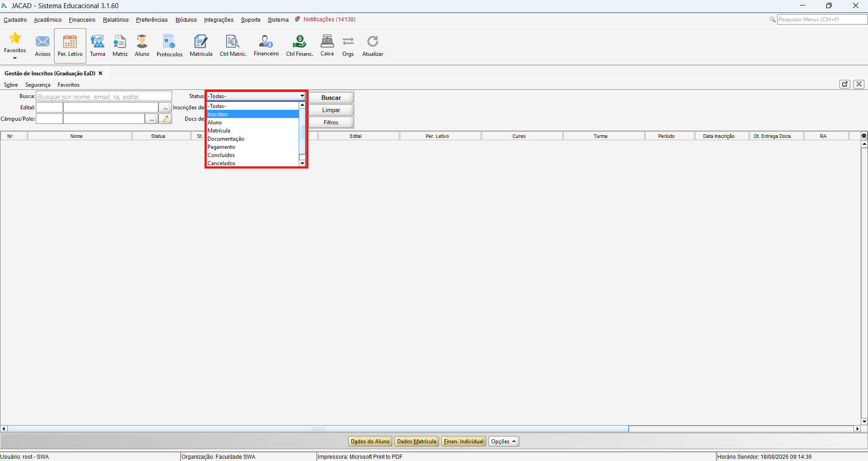Close the Gestão de Inscritos tab
The width and height of the screenshot is (868, 461).
[101, 74]
